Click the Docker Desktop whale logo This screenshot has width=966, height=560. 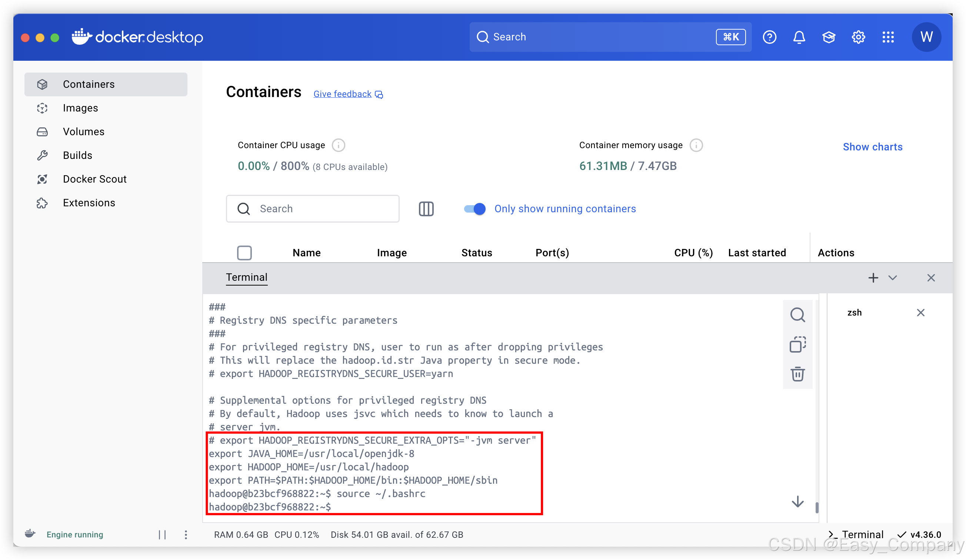point(137,37)
